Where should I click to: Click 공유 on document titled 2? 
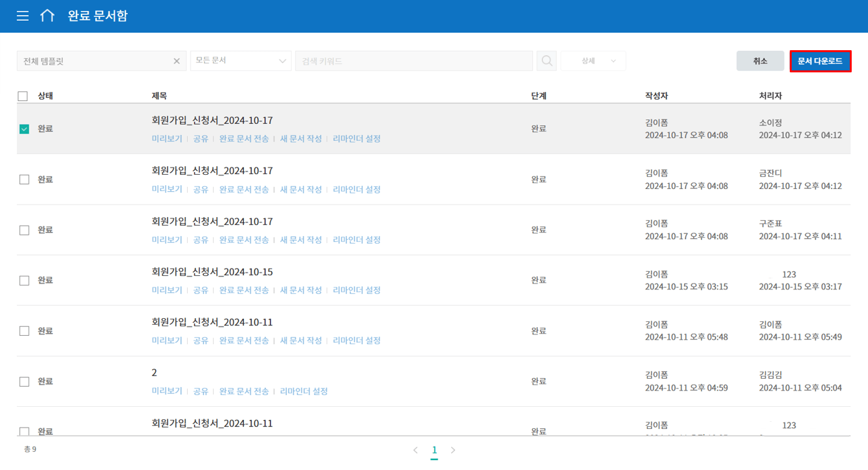201,391
